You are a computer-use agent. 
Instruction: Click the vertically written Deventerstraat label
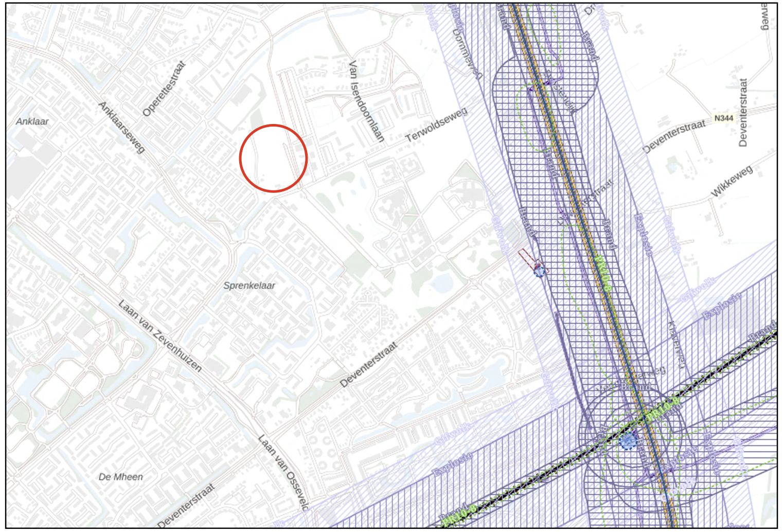(x=742, y=112)
